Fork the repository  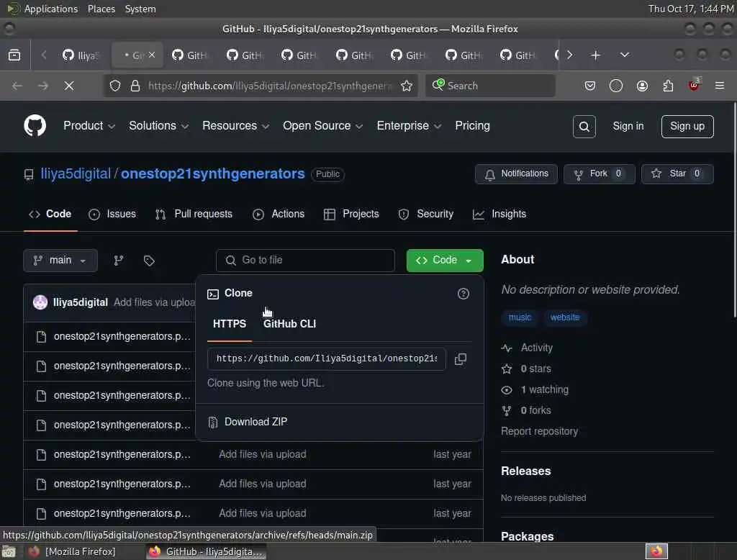(x=599, y=173)
